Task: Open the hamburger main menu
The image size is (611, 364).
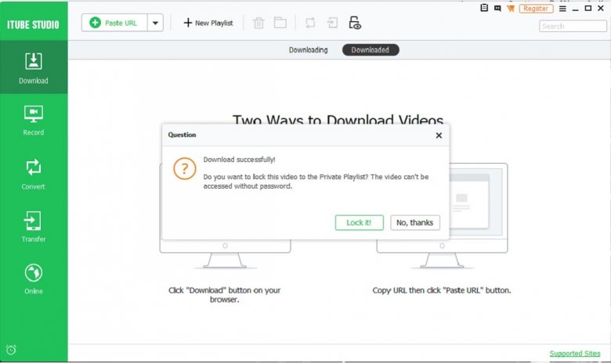Action: coord(562,9)
